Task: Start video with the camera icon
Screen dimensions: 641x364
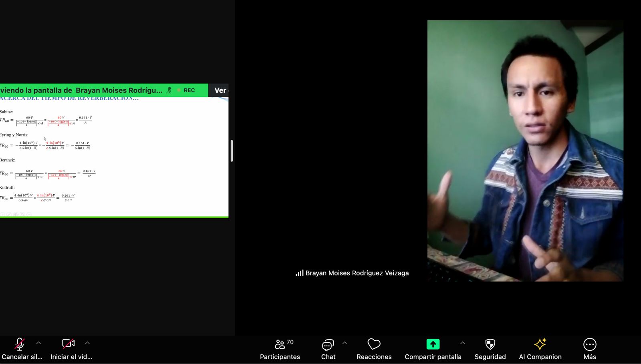Action: [69, 344]
